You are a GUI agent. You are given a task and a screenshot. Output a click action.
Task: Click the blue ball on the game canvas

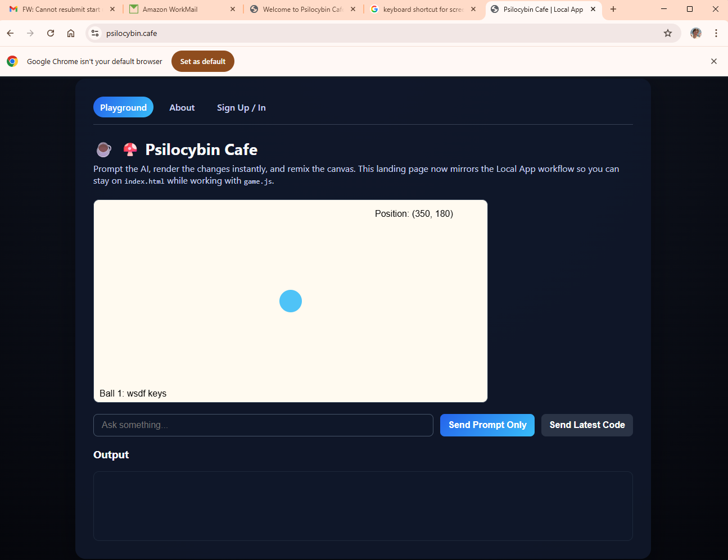point(291,301)
